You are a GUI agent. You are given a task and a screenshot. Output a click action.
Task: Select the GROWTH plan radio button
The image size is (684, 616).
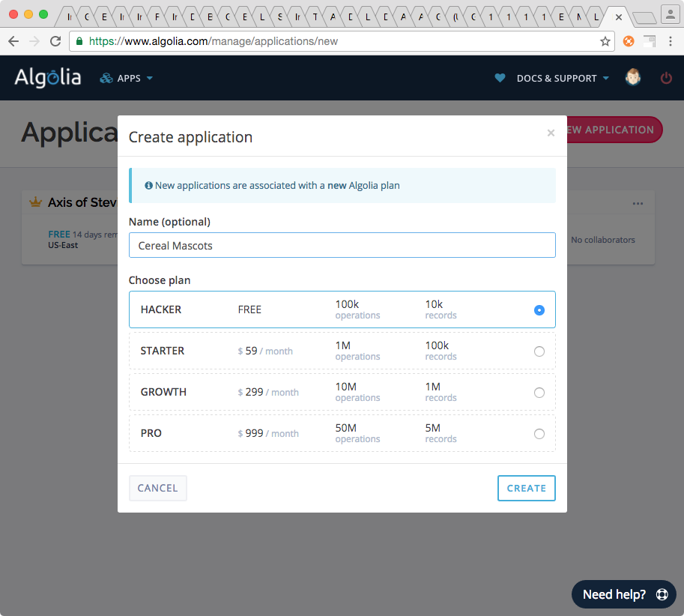(539, 393)
